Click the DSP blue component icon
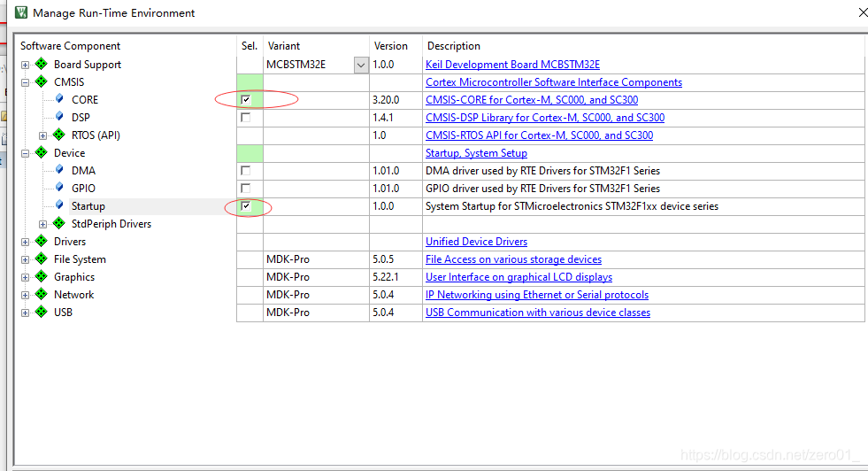 59,117
